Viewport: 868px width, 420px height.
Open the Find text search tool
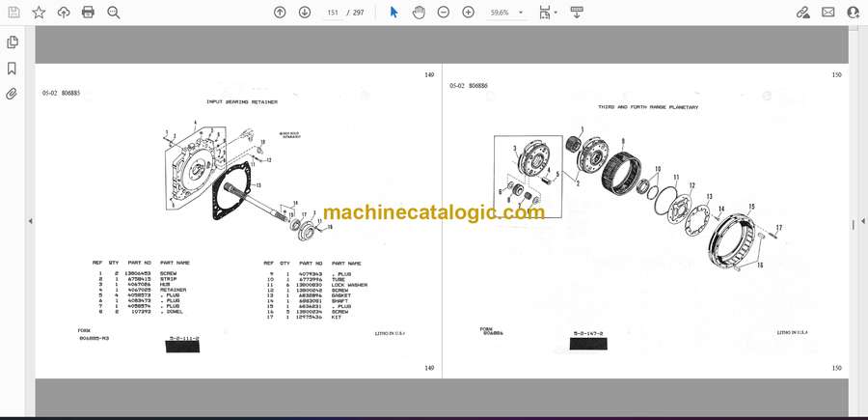point(114,13)
